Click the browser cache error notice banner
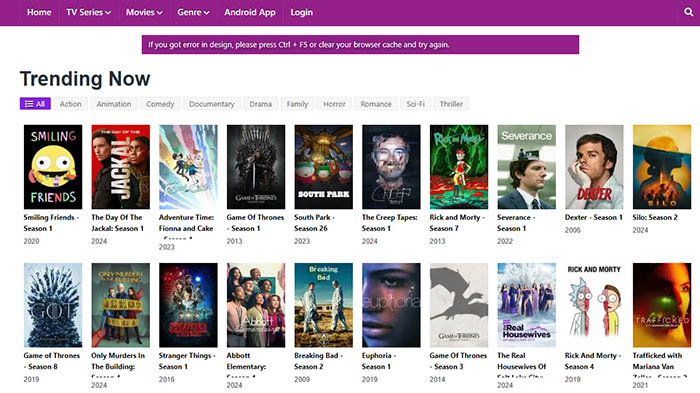Screen dimensions: 700x393 tap(360, 45)
